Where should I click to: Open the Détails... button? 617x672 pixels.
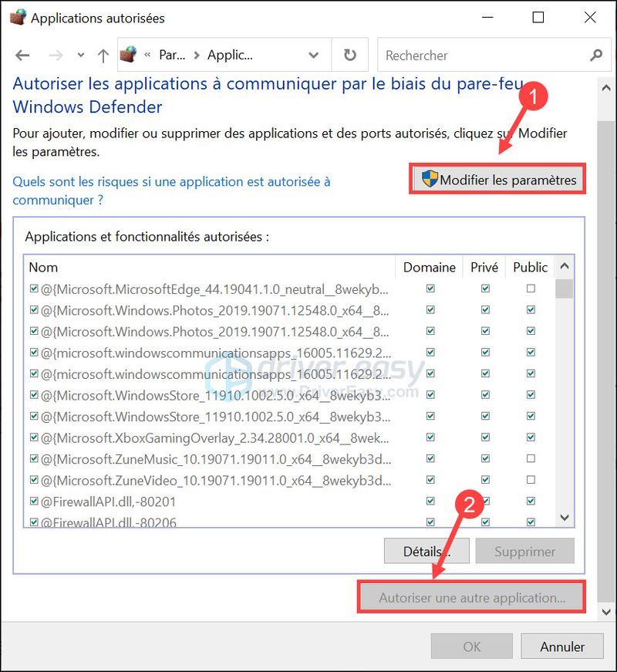point(427,551)
